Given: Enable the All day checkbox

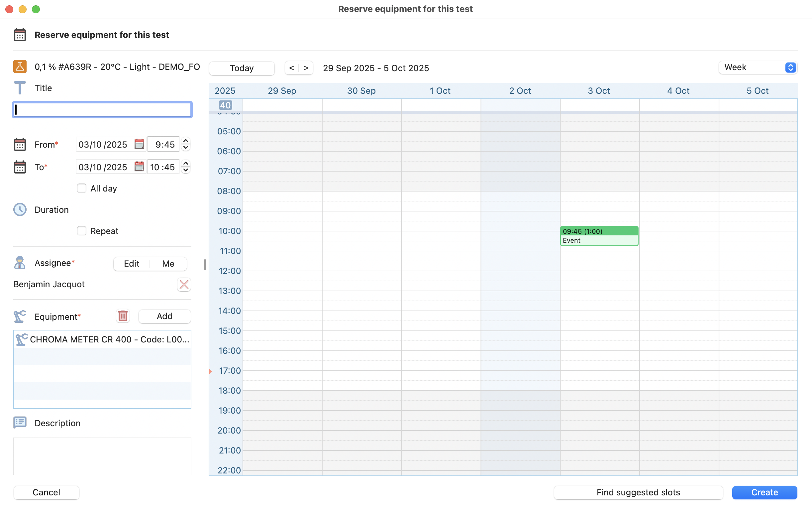Looking at the screenshot, I should (x=82, y=188).
